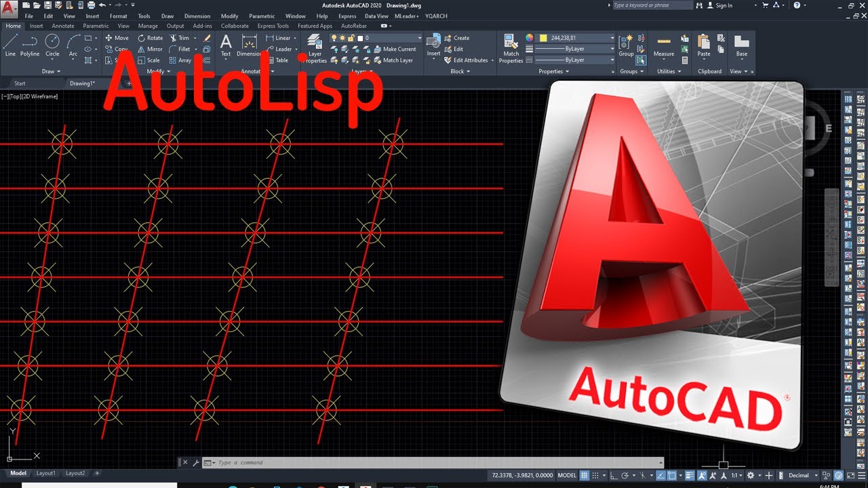Click the Help question mark icon
The image size is (868, 488).
(x=796, y=5)
